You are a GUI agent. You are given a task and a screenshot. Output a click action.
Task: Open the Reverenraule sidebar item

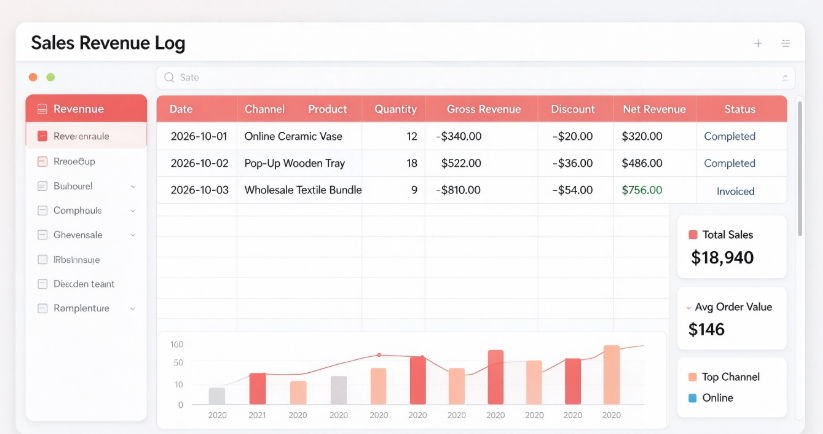tap(86, 136)
